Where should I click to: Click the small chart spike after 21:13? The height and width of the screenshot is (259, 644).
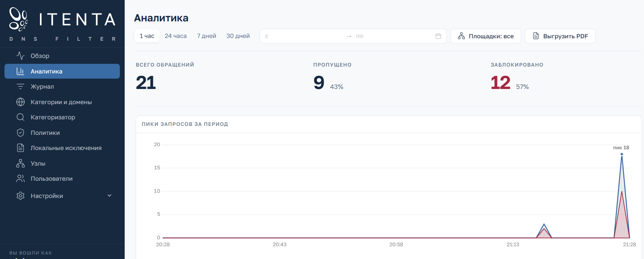click(x=544, y=231)
